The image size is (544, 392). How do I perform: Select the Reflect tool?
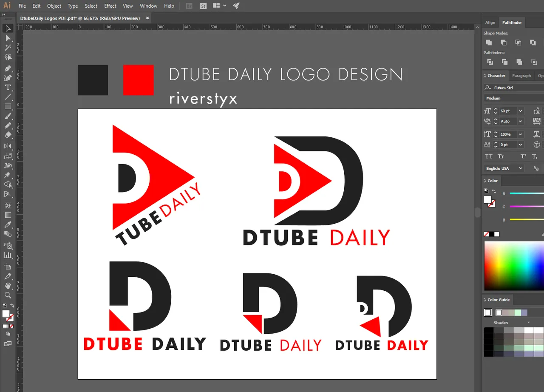point(8,146)
